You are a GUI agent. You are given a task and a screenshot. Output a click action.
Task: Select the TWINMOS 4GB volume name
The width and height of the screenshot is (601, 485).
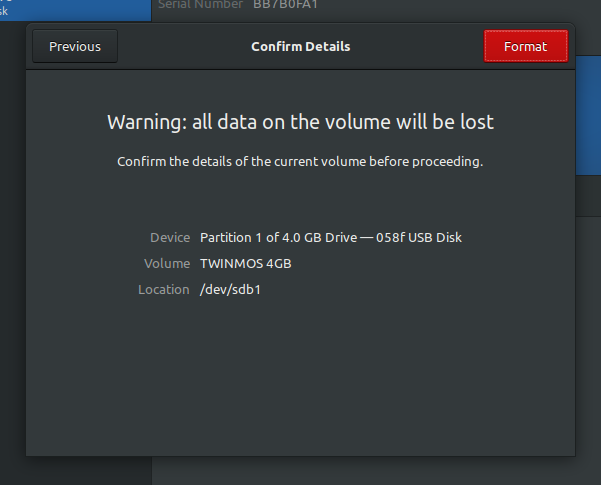[246, 263]
